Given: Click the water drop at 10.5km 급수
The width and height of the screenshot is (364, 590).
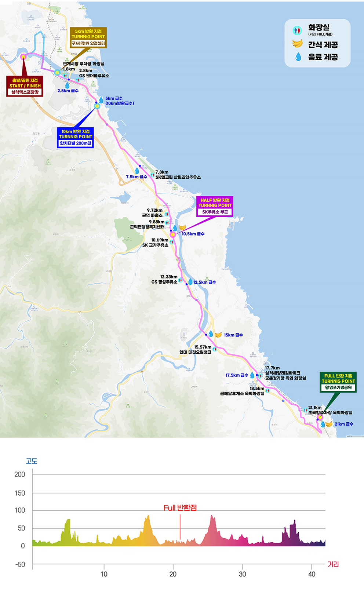Looking at the screenshot, I should (175, 228).
